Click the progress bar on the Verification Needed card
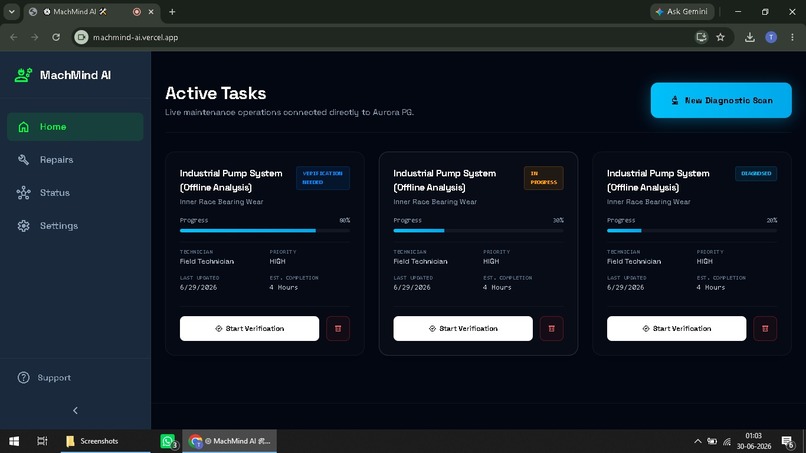 pyautogui.click(x=265, y=231)
